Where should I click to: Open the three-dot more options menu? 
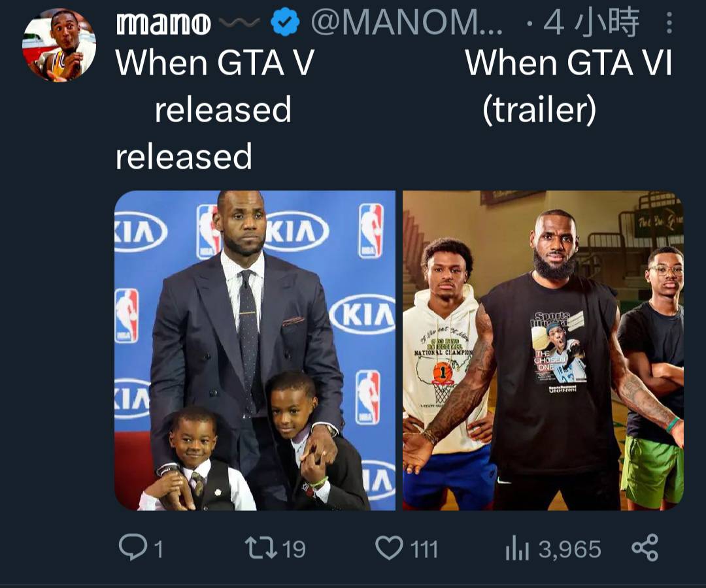pyautogui.click(x=669, y=23)
